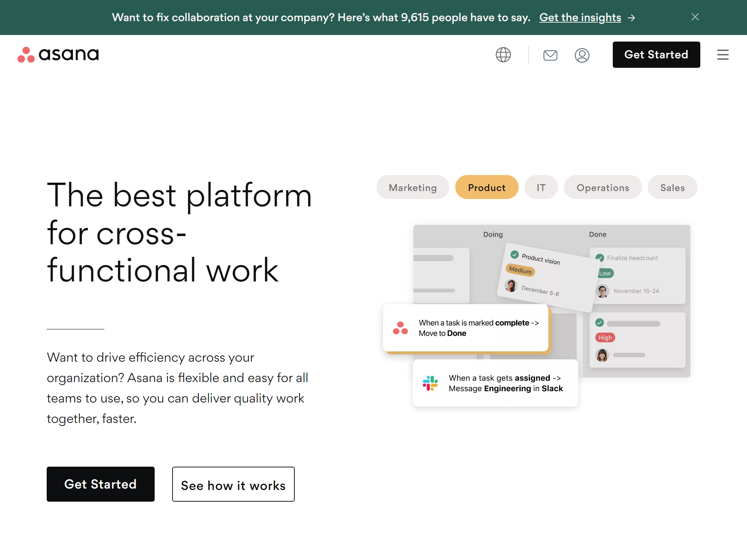The height and width of the screenshot is (560, 747).
Task: Click the Done column header
Action: click(x=598, y=234)
